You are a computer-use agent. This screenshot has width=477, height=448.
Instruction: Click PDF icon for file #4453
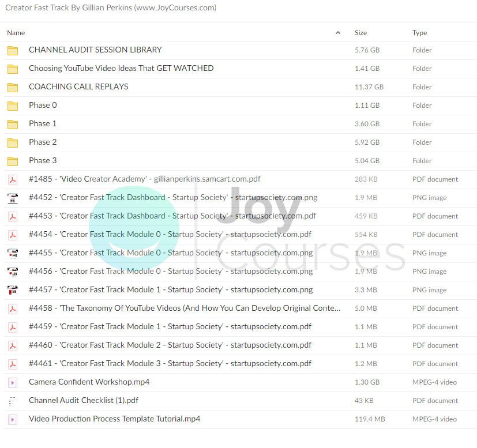[13, 217]
